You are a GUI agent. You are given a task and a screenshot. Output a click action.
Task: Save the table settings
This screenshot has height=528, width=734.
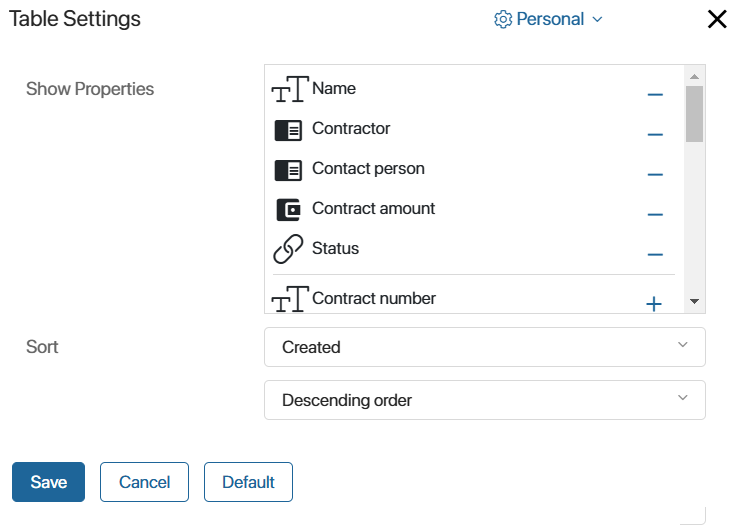click(x=49, y=482)
